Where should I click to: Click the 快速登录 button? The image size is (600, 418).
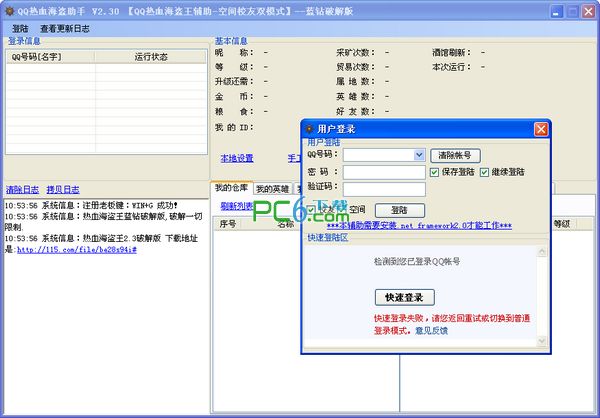coord(404,297)
